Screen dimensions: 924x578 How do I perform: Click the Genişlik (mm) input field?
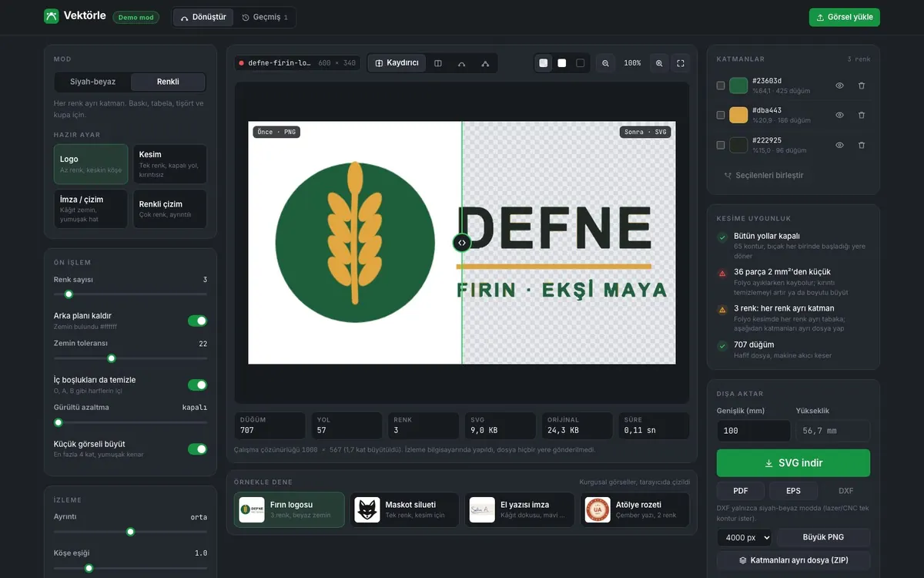[x=753, y=431]
